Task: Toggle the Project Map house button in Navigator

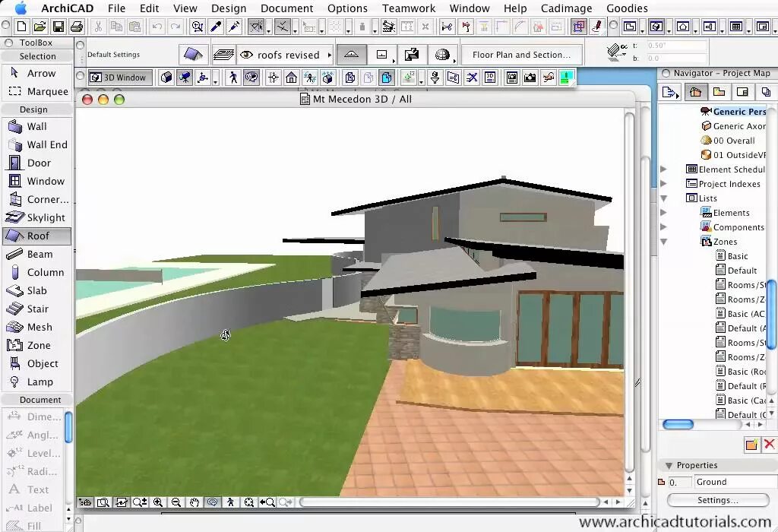Action: [695, 92]
